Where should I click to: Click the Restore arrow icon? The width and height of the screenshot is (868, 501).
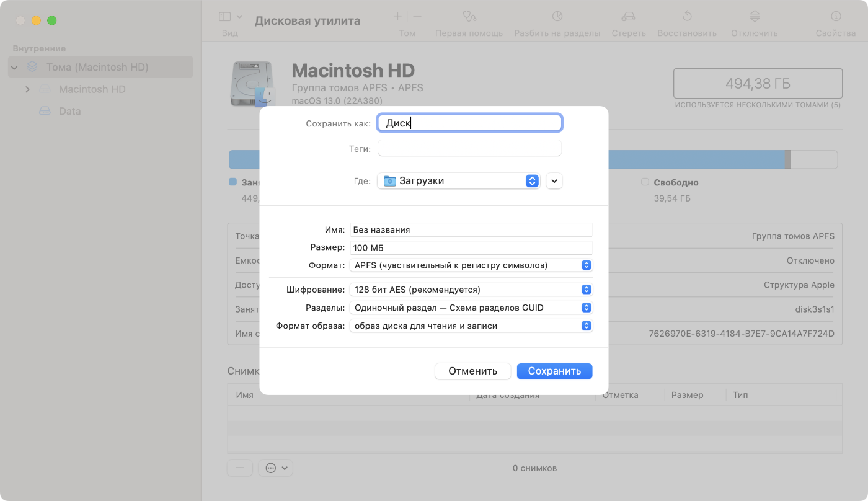686,17
